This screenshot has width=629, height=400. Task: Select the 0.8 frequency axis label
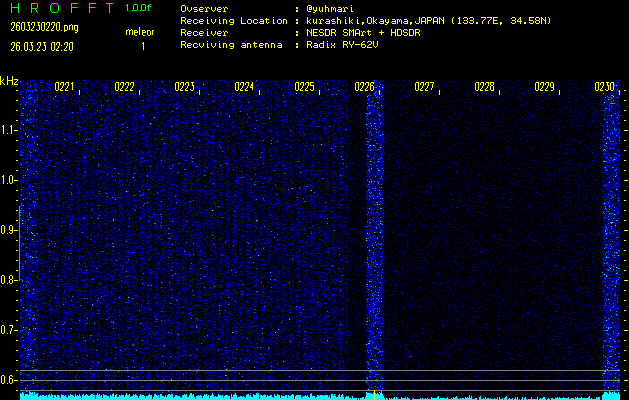[9, 280]
